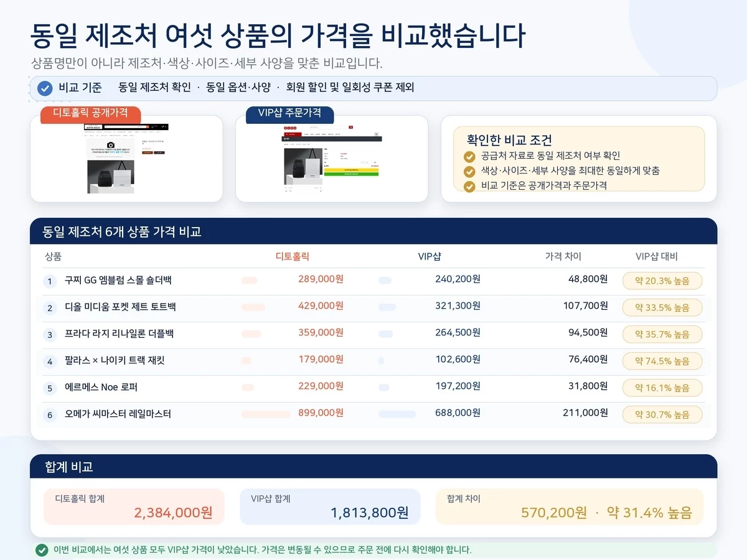This screenshot has width=747, height=560.
Task: Click the orange 디토홀릭 bar in the 오메가 row
Action: pos(266,414)
